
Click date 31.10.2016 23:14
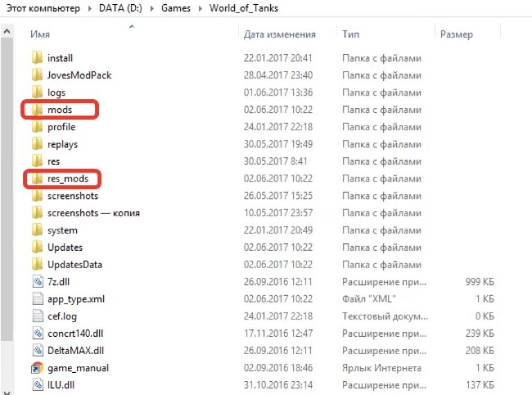pyautogui.click(x=278, y=385)
